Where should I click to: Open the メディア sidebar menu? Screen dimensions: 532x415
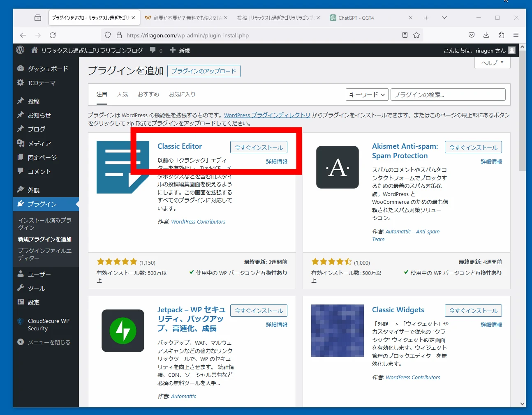(39, 143)
